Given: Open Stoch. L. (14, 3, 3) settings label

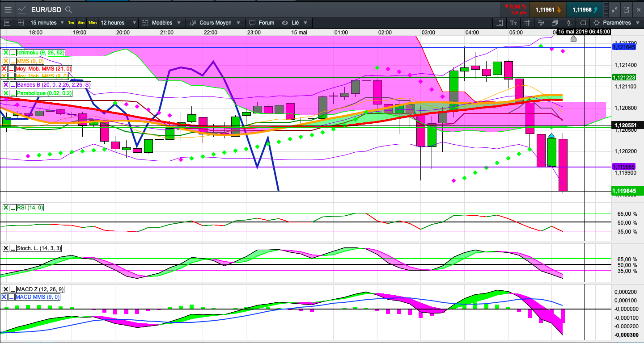Looking at the screenshot, I should coord(39,248).
